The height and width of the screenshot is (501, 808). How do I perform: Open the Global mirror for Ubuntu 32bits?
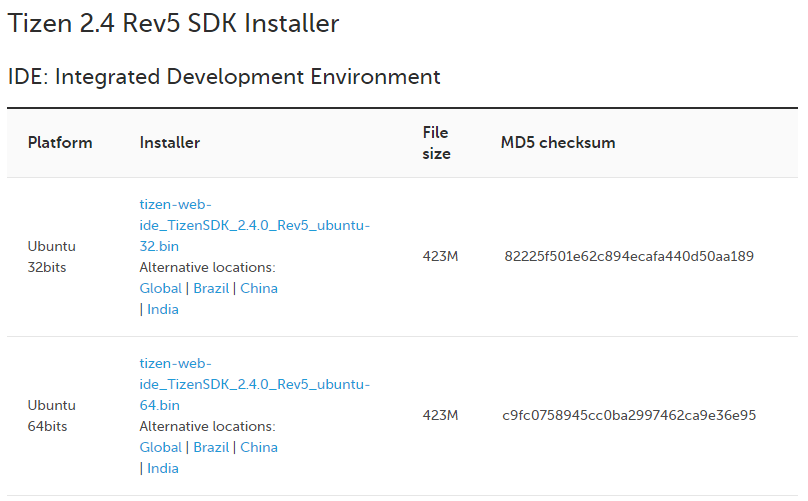click(x=160, y=288)
